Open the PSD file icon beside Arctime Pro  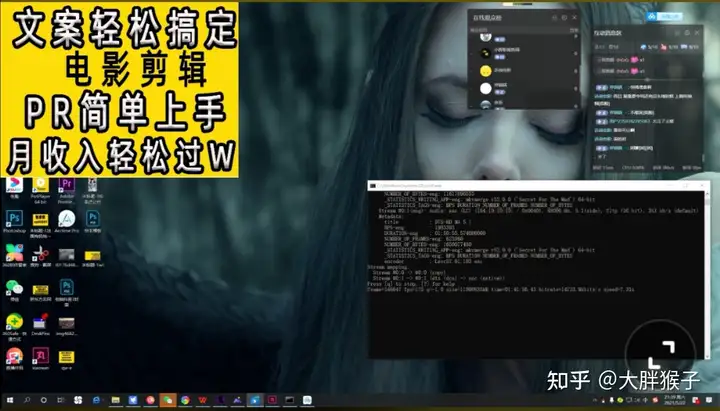93,220
